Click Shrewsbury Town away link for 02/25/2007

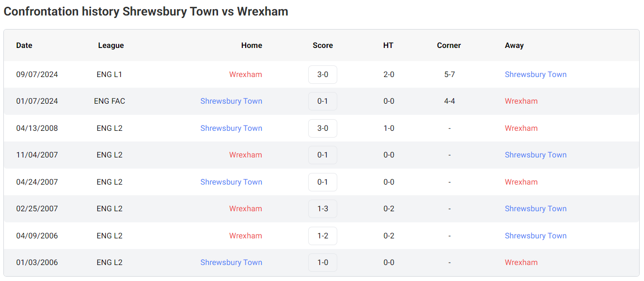(x=535, y=209)
